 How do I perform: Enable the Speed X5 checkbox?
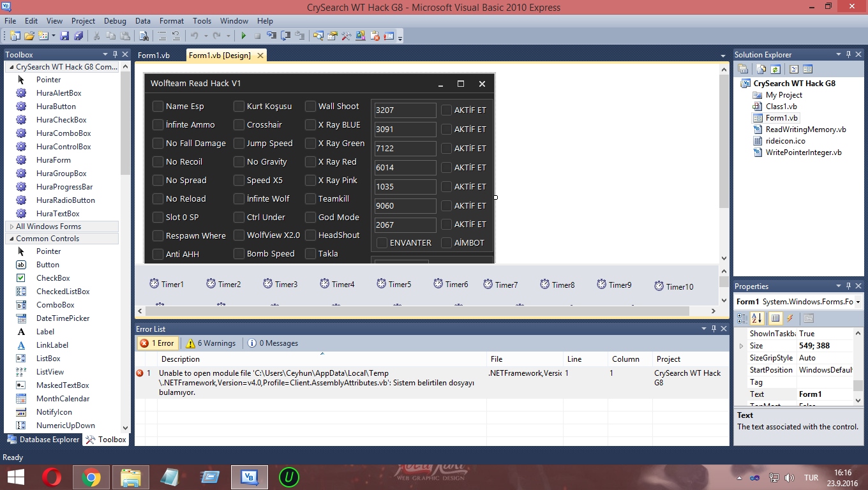pos(239,180)
